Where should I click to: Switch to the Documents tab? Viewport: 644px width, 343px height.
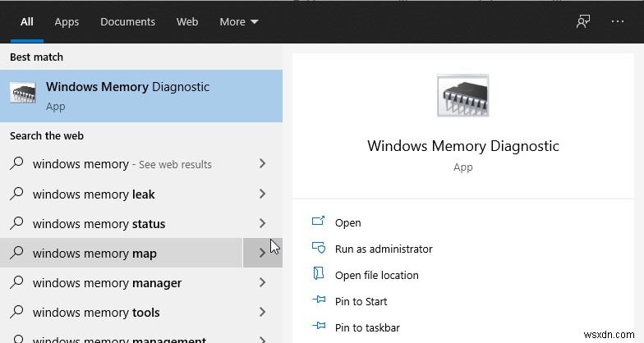click(x=127, y=22)
